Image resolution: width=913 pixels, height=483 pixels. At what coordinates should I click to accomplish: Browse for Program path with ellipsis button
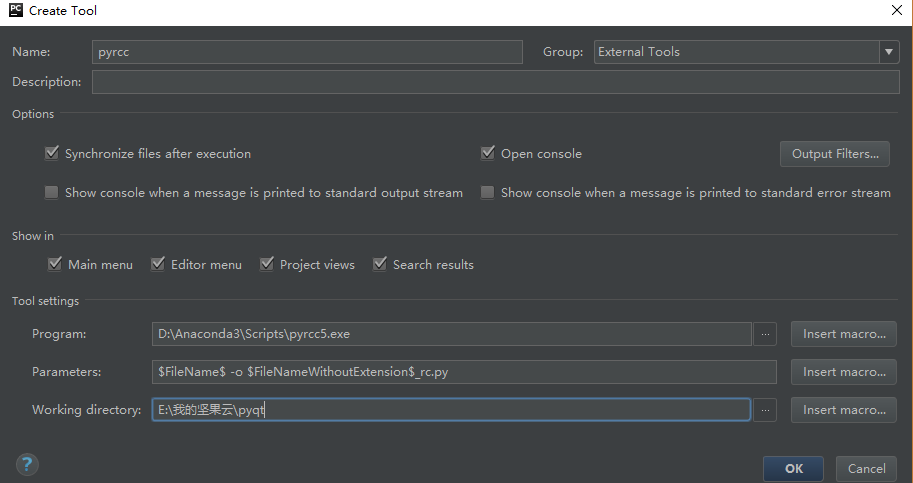(x=765, y=334)
